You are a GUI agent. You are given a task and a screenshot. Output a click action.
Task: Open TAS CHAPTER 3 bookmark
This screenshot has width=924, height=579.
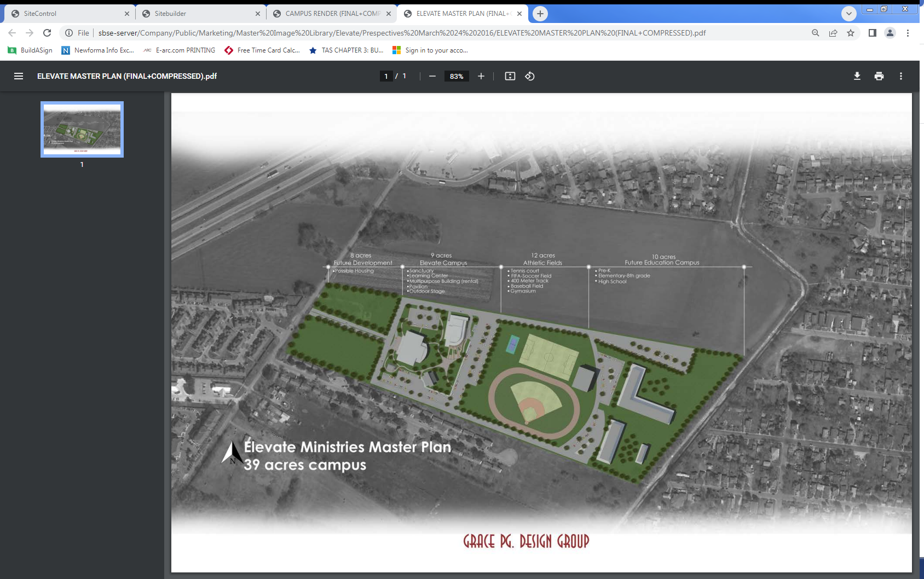point(346,50)
